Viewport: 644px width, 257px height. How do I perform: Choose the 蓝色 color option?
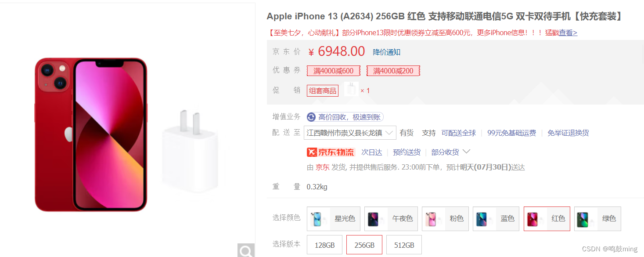tap(496, 219)
